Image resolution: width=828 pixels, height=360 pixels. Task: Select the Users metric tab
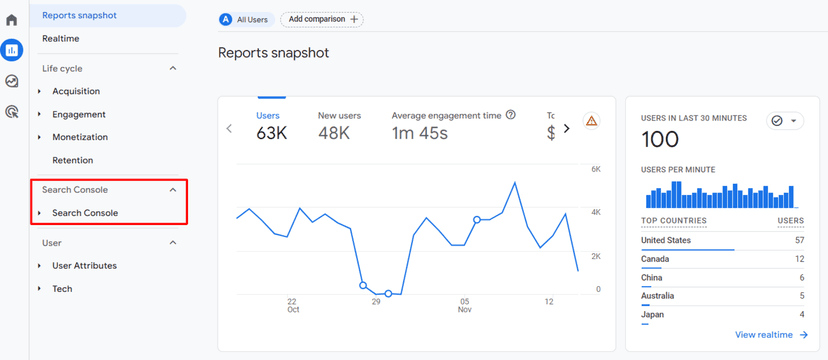[x=271, y=127]
